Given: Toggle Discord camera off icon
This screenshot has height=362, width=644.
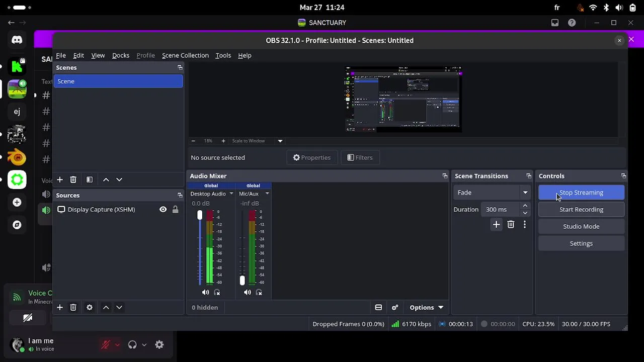Looking at the screenshot, I should coord(28,318).
